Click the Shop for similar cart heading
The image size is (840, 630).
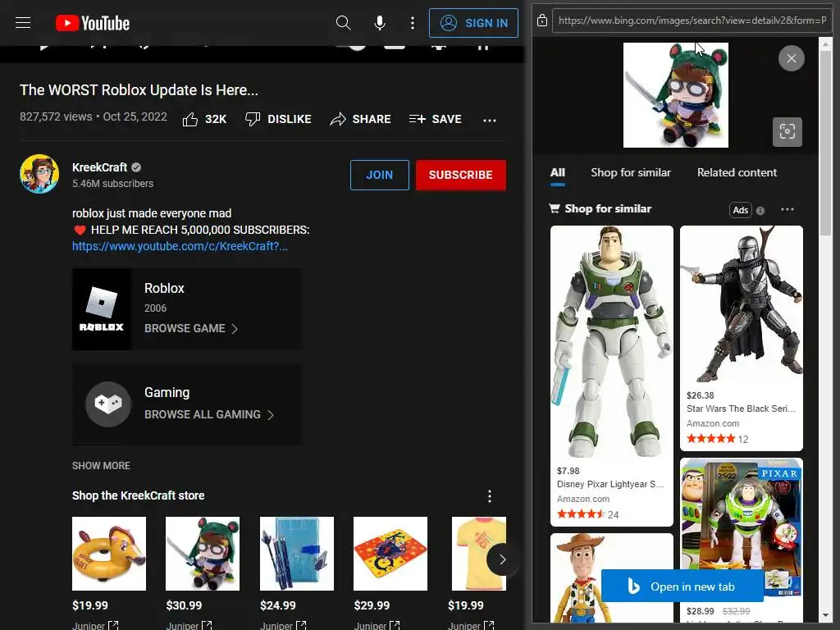point(600,208)
